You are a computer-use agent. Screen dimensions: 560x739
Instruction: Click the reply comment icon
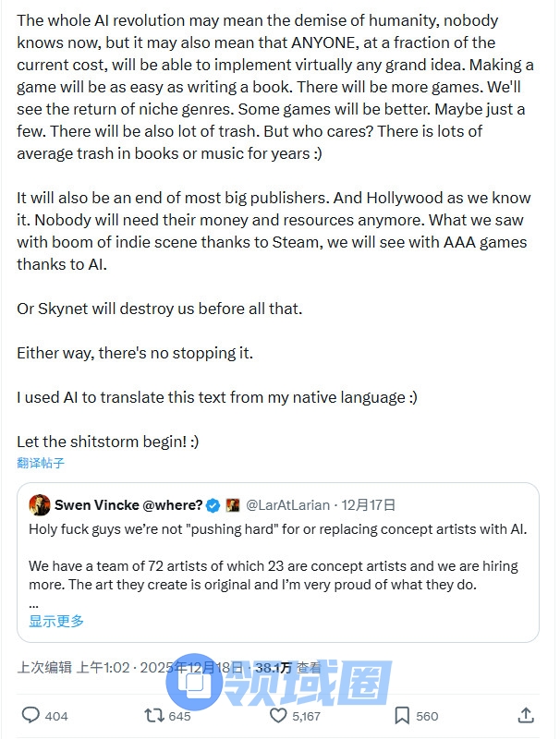[x=30, y=715]
